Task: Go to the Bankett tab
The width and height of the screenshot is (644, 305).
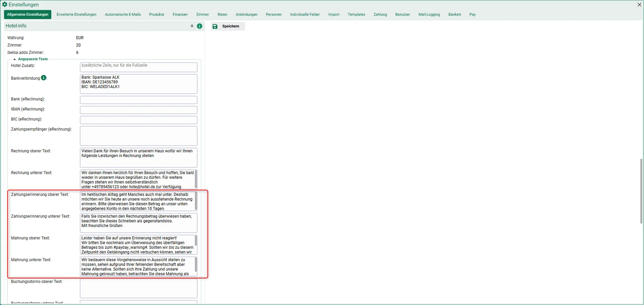Action: (x=454, y=14)
